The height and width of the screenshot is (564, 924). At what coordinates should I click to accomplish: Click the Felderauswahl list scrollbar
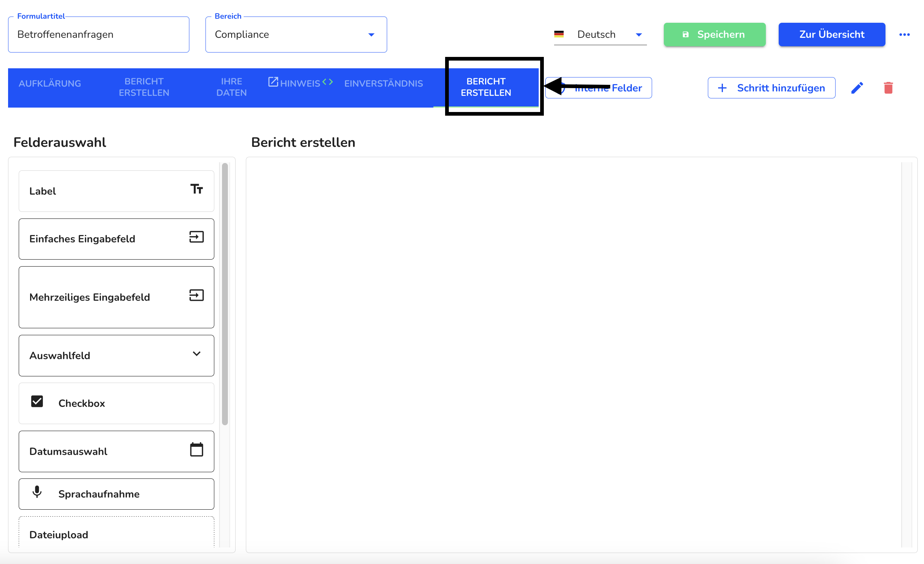pyautogui.click(x=225, y=294)
